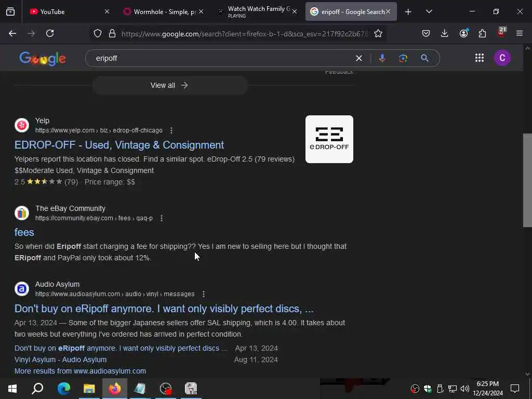Image resolution: width=532 pixels, height=399 pixels.
Task: Open EDROP-OFF Used, Vintage & Consignment link
Action: pyautogui.click(x=119, y=145)
